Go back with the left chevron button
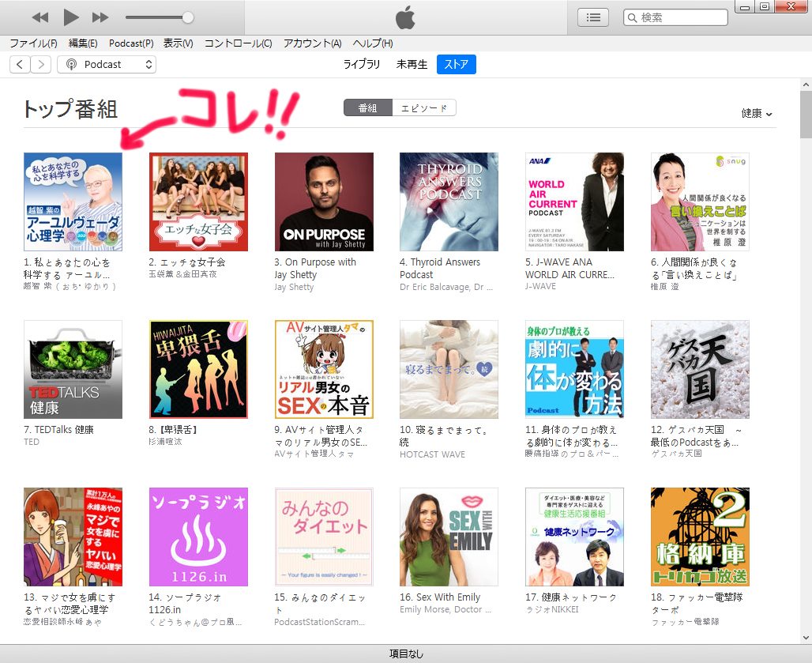The height and width of the screenshot is (663, 812). coord(20,64)
